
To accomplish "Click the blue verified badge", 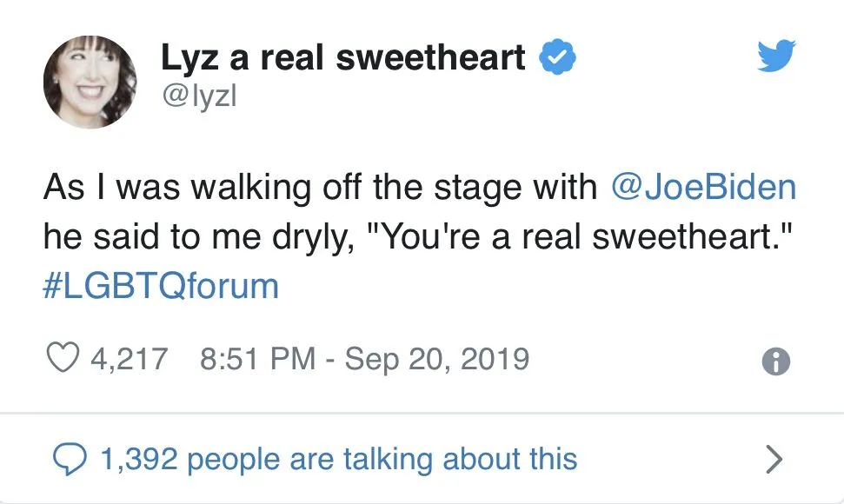I will pos(557,57).
